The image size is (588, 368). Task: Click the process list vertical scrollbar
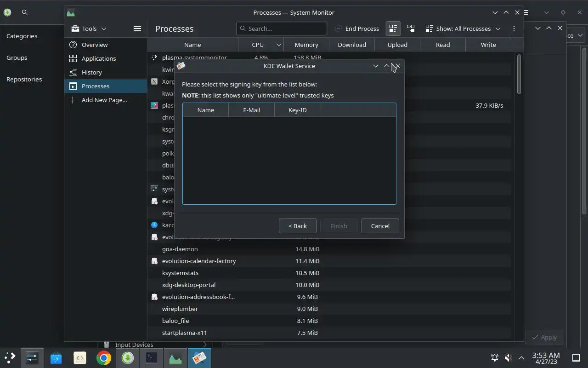(x=519, y=75)
